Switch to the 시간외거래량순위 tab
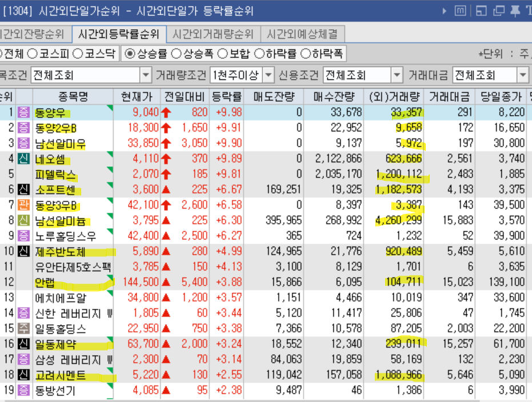The image size is (532, 402). 213,34
